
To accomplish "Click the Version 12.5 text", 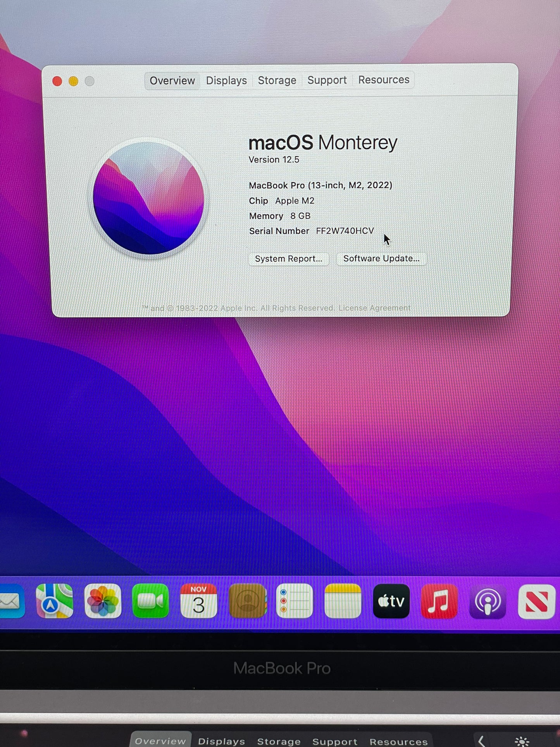I will pos(274,159).
